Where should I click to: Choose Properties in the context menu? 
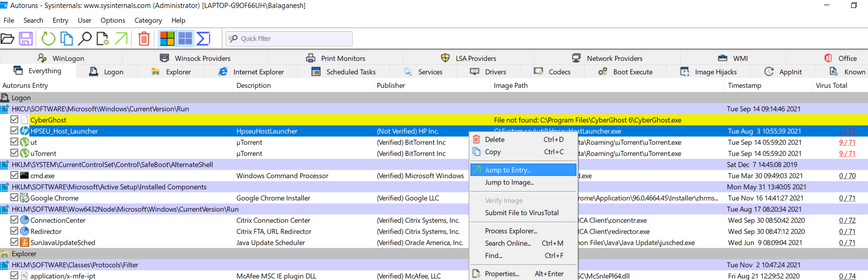(x=523, y=273)
